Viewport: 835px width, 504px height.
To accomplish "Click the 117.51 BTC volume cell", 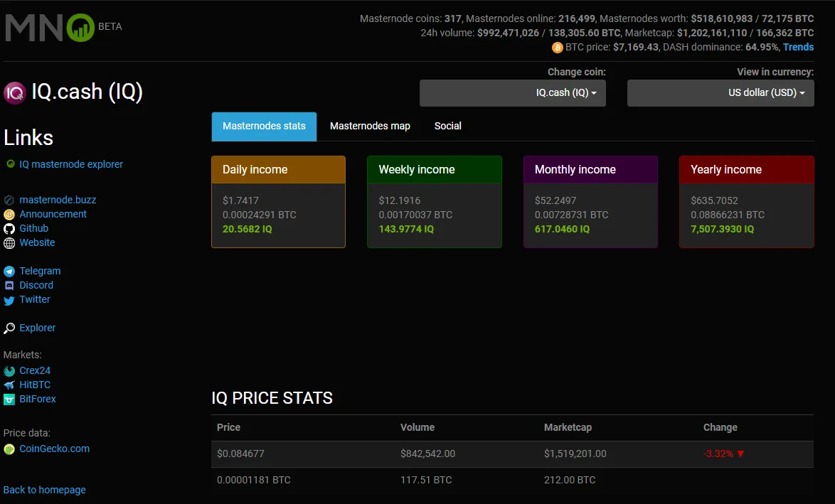I will coord(426,480).
